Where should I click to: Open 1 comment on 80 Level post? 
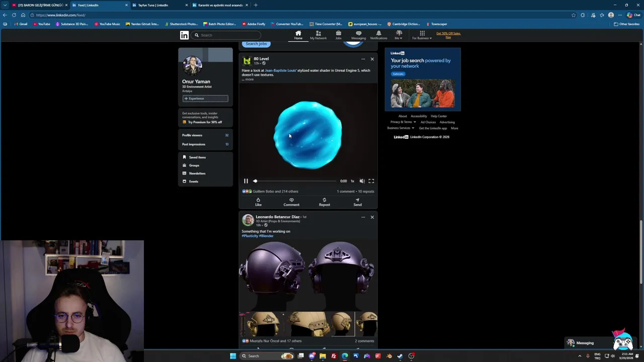[x=346, y=192]
